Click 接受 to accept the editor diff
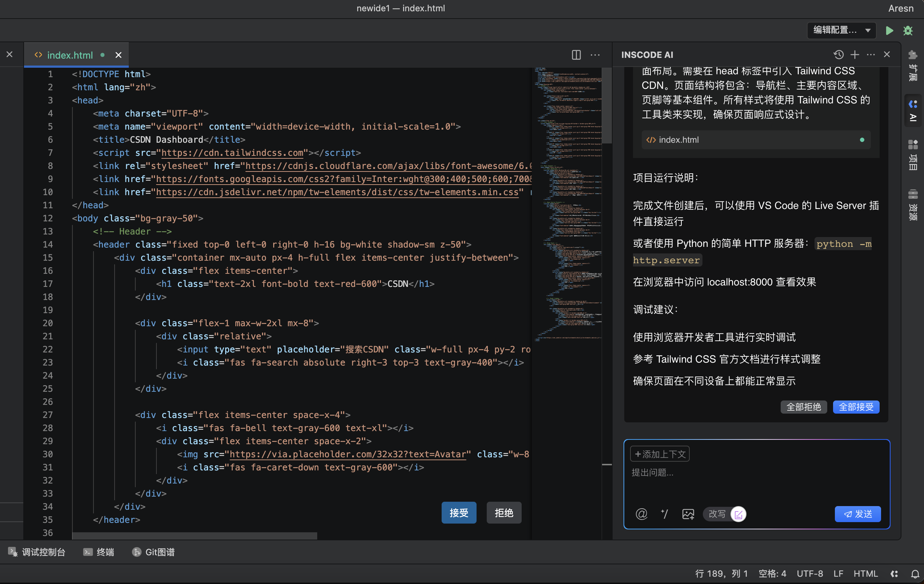 (459, 513)
